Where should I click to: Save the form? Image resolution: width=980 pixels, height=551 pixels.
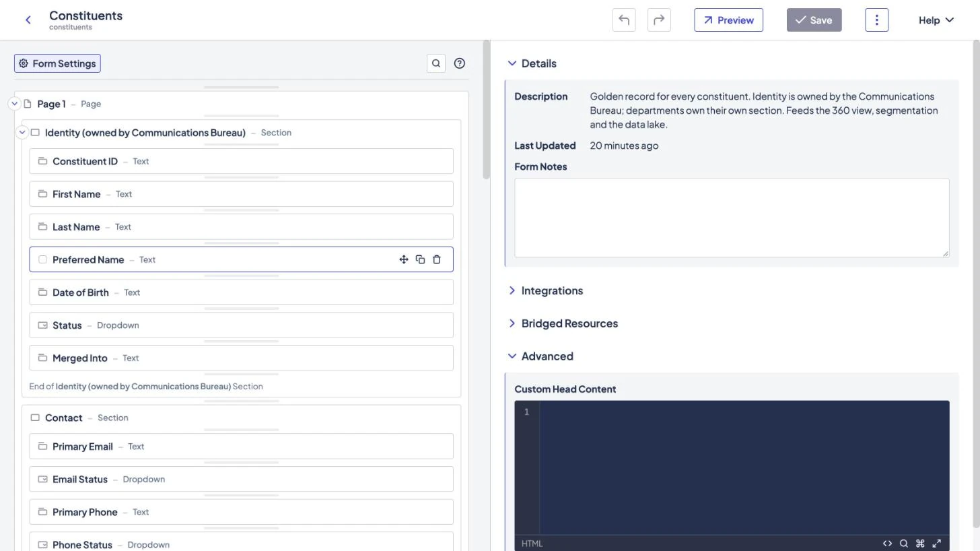point(814,20)
